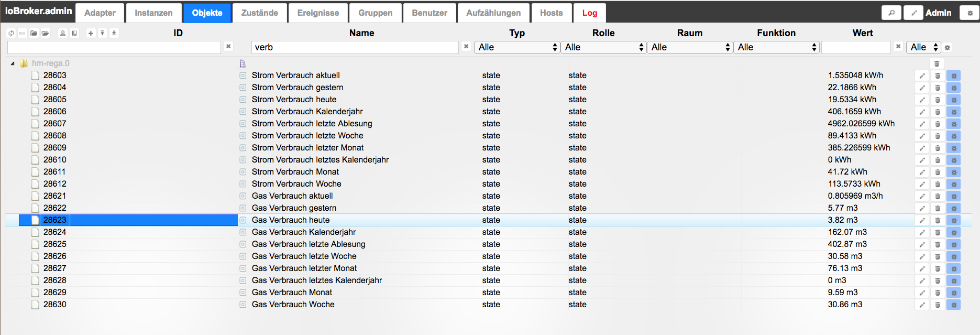Click the plus icon to add object

pyautogui.click(x=91, y=33)
